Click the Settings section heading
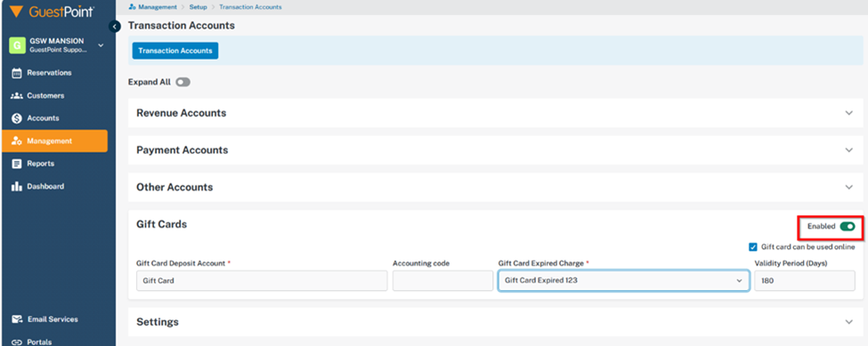 coord(158,322)
